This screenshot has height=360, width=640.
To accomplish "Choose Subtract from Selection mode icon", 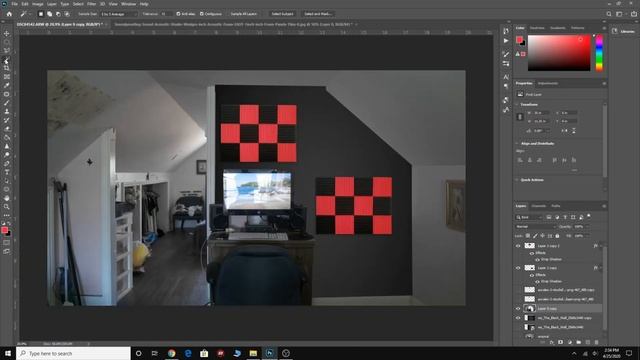I will pyautogui.click(x=58, y=14).
